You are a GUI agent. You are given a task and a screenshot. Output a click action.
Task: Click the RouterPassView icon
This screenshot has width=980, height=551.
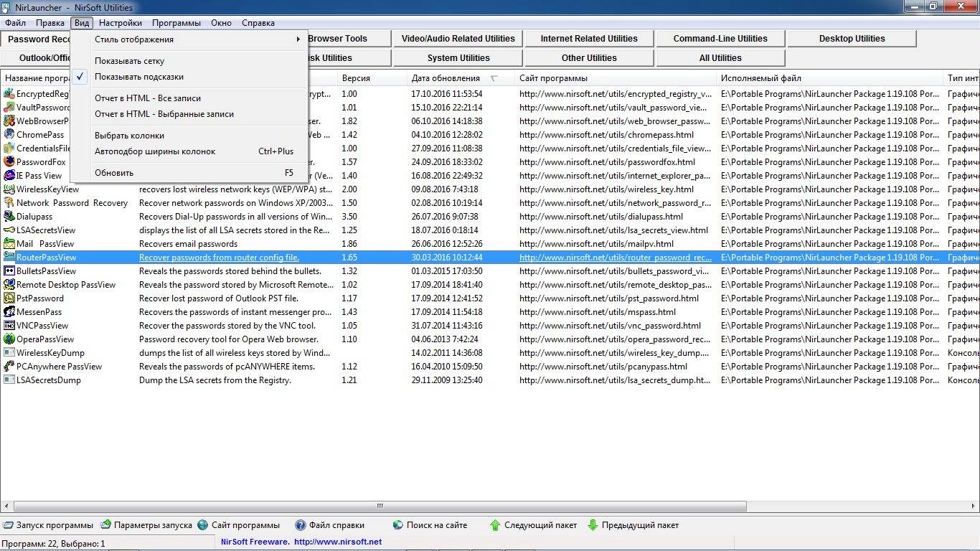coord(9,257)
